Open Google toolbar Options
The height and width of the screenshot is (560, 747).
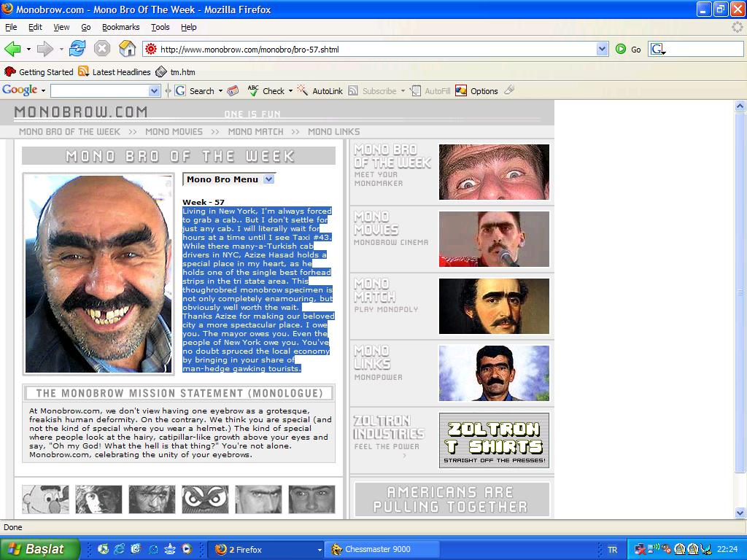pos(477,90)
